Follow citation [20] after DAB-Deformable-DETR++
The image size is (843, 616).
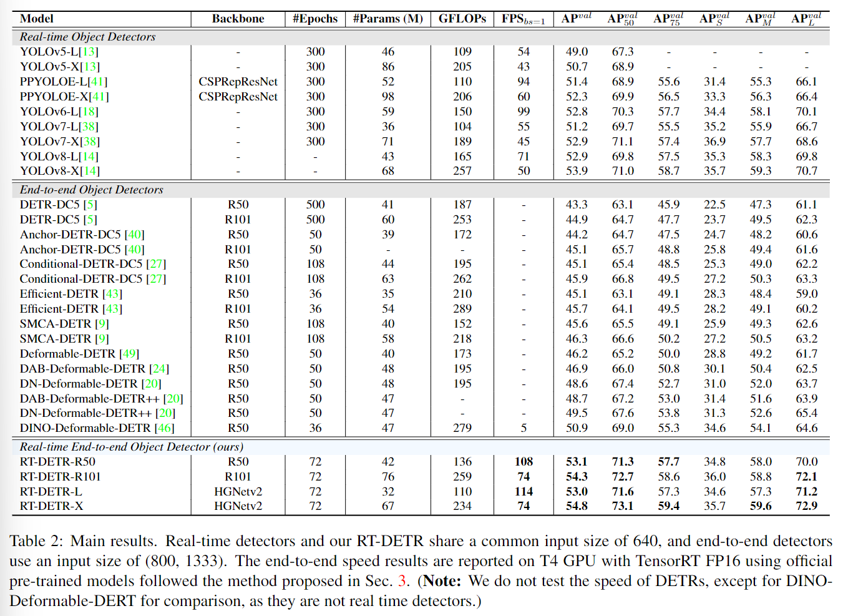tap(173, 399)
